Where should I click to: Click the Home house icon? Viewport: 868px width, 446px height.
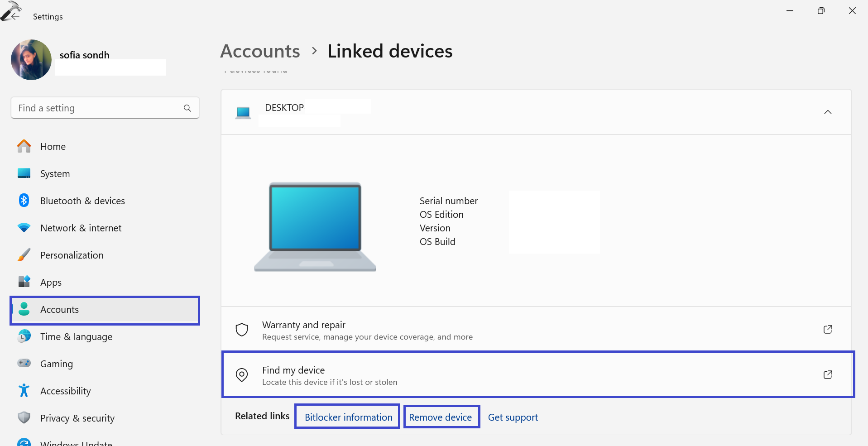24,146
